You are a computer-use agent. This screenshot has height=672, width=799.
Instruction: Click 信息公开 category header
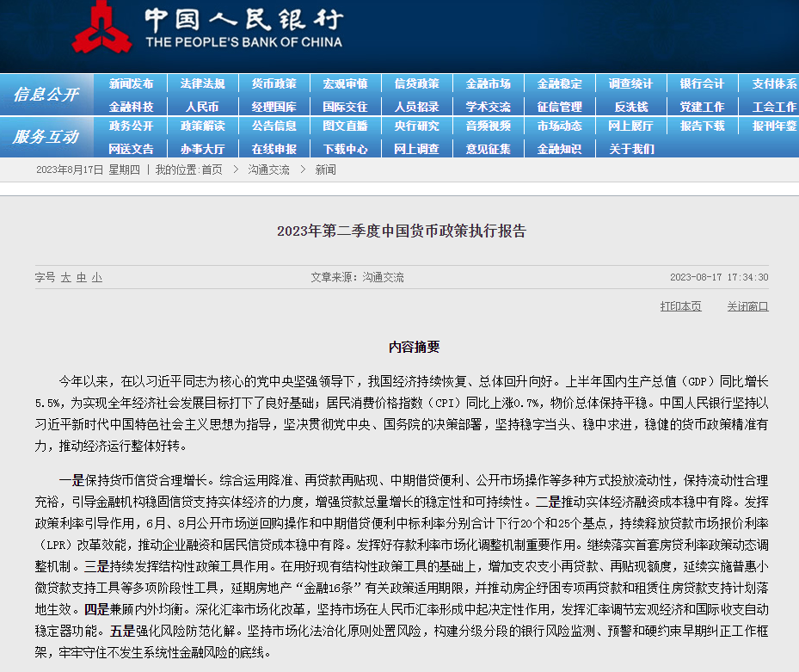coord(46,95)
